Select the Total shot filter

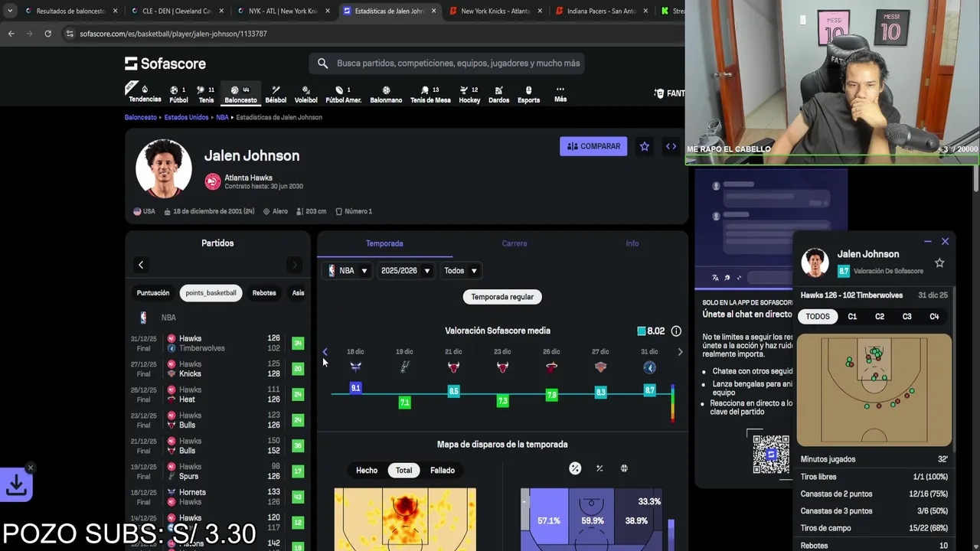(x=403, y=470)
